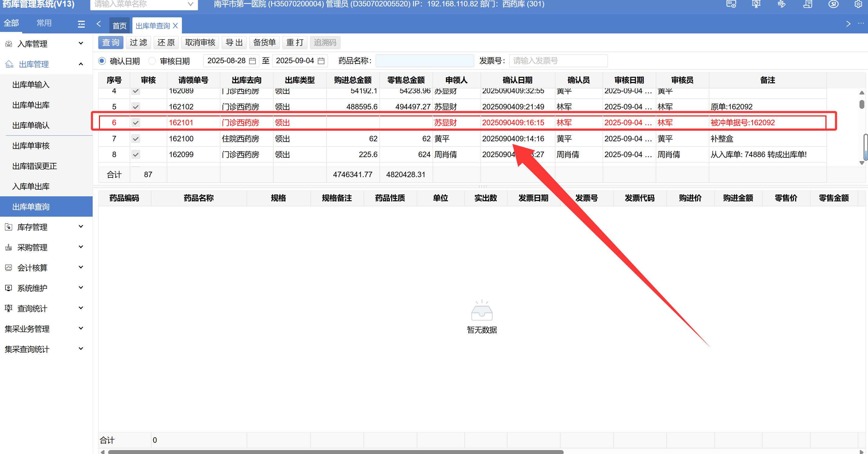Screen dimensions: 868x454
Task: Click the bottom horizontal scrollbar thumb
Action: (335, 452)
